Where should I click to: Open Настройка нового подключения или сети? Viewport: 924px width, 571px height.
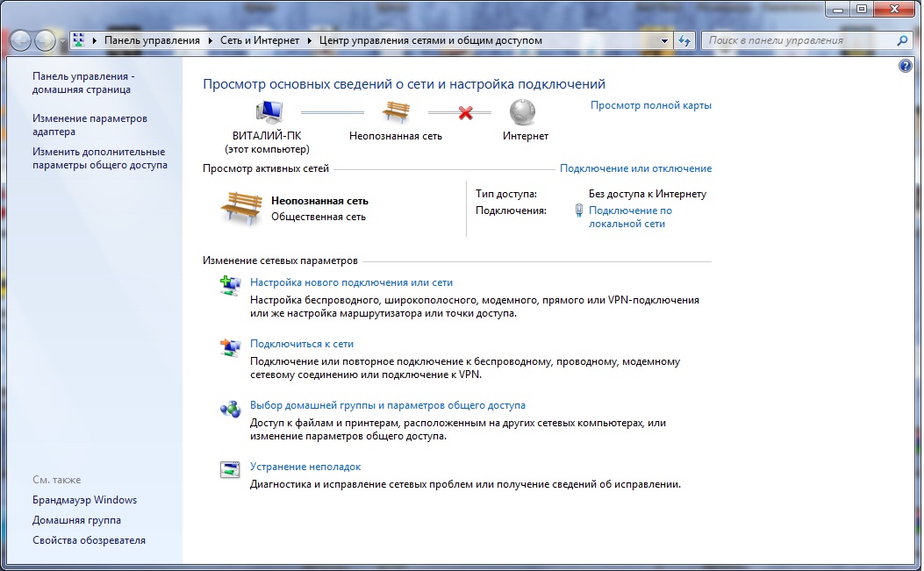(351, 282)
